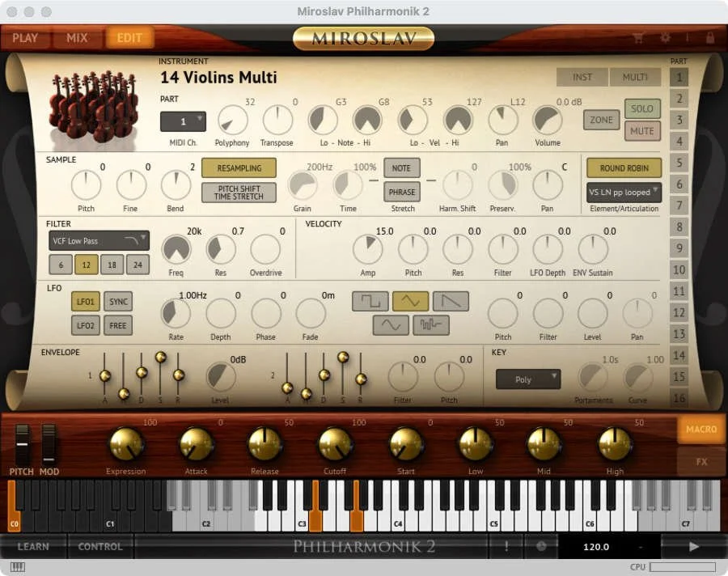Select the MACRO panel tab
This screenshot has width=728, height=576.
701,430
